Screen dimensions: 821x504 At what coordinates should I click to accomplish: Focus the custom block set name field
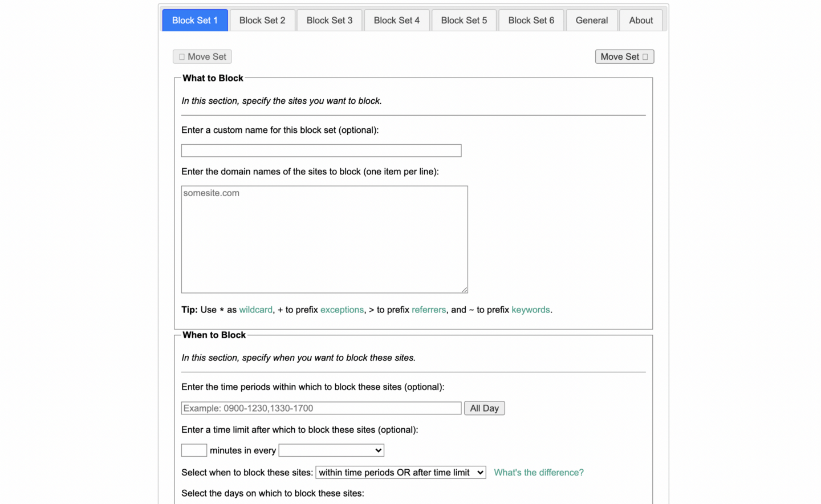321,151
